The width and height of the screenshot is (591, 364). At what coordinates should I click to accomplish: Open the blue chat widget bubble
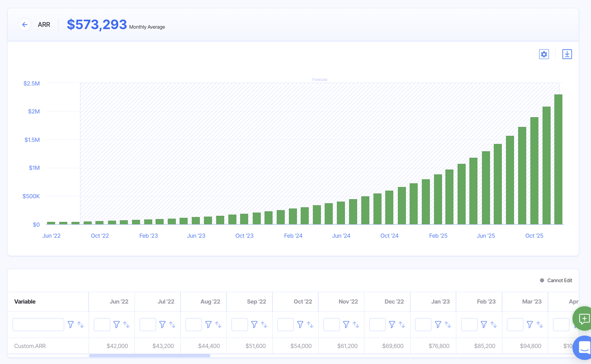(x=584, y=347)
